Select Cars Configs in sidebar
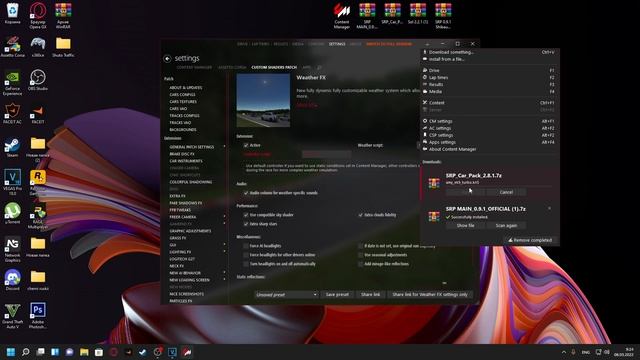 pos(182,95)
